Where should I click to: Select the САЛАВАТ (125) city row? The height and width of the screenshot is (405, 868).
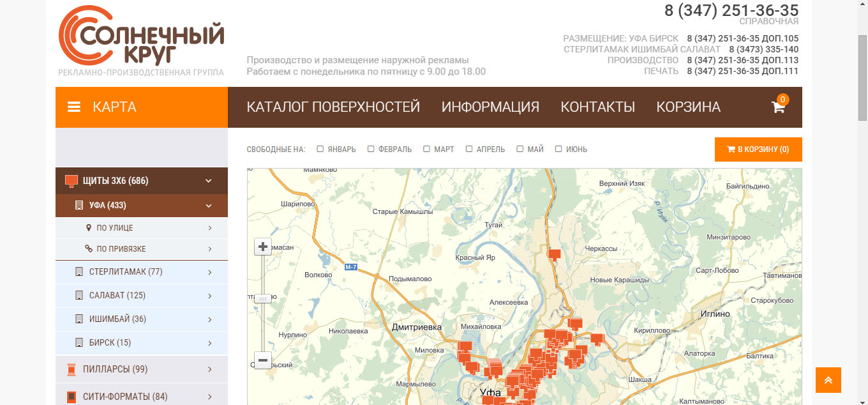point(142,296)
